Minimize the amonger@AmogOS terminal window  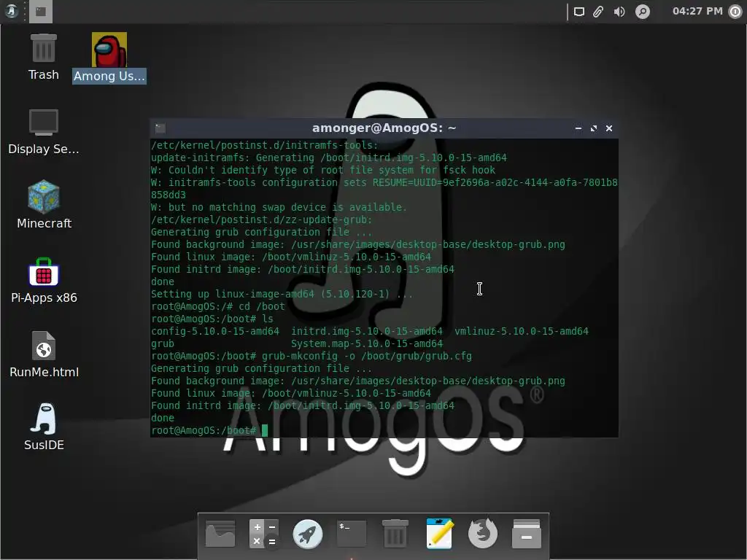(578, 128)
